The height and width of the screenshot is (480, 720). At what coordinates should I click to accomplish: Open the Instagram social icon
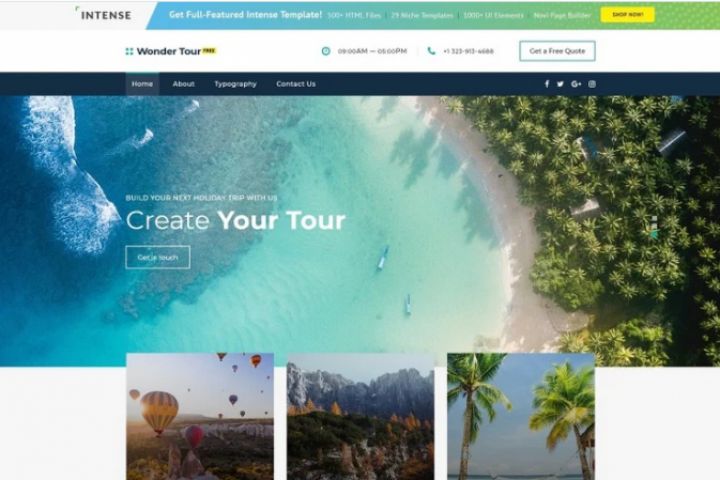pos(592,84)
